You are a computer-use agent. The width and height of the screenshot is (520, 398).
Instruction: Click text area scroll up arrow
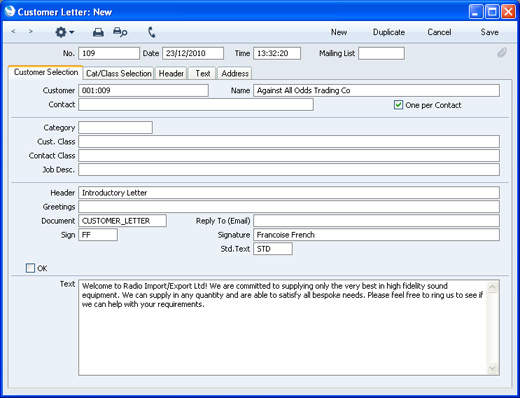tap(492, 287)
